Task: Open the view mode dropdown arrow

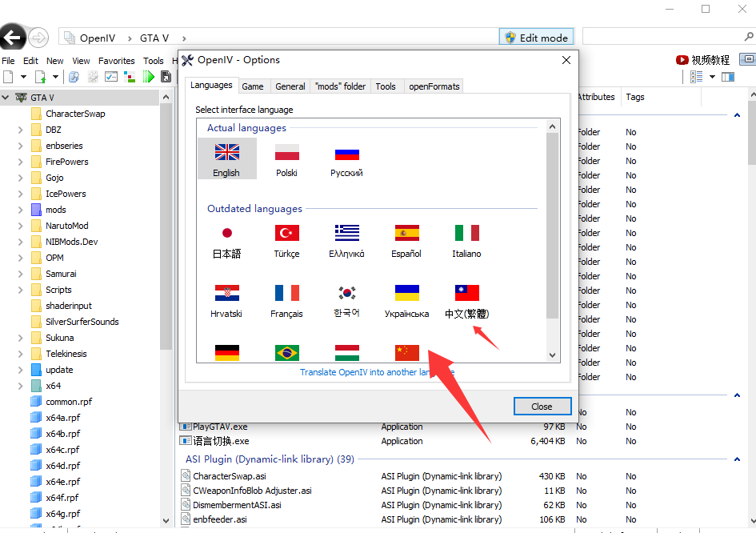Action: tap(712, 77)
